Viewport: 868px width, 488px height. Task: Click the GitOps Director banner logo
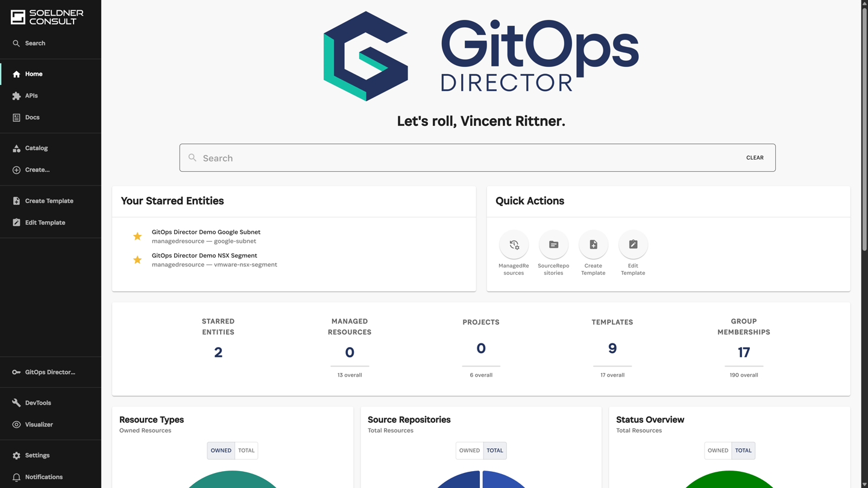[x=481, y=56]
